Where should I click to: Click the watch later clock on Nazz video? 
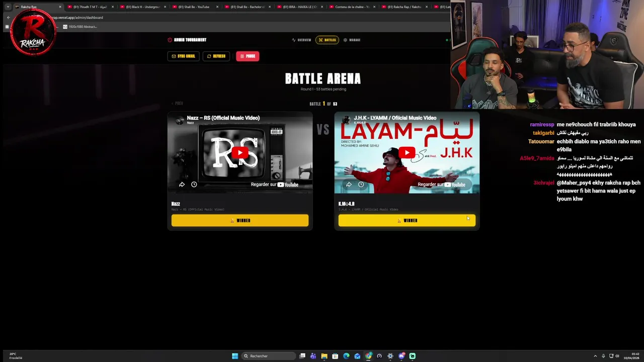coord(194,185)
